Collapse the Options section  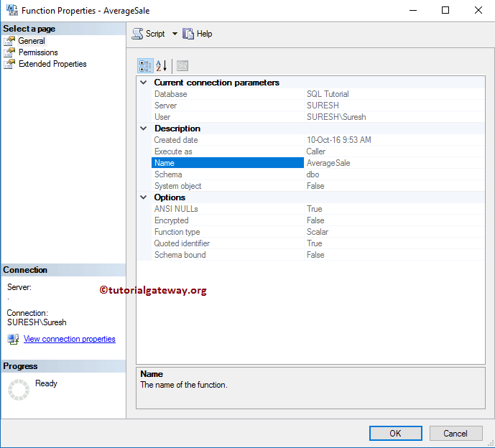[x=144, y=197]
